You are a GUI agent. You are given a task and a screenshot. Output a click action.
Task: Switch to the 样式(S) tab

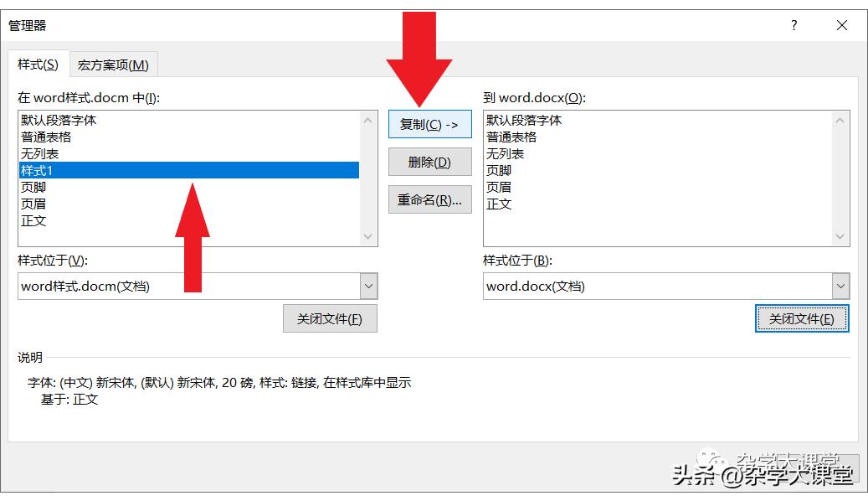pos(37,63)
